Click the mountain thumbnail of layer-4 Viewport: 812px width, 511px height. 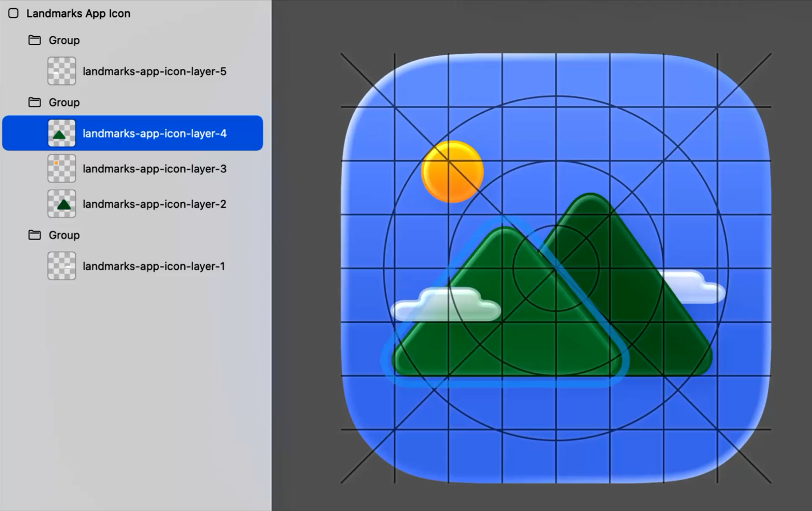click(x=61, y=133)
